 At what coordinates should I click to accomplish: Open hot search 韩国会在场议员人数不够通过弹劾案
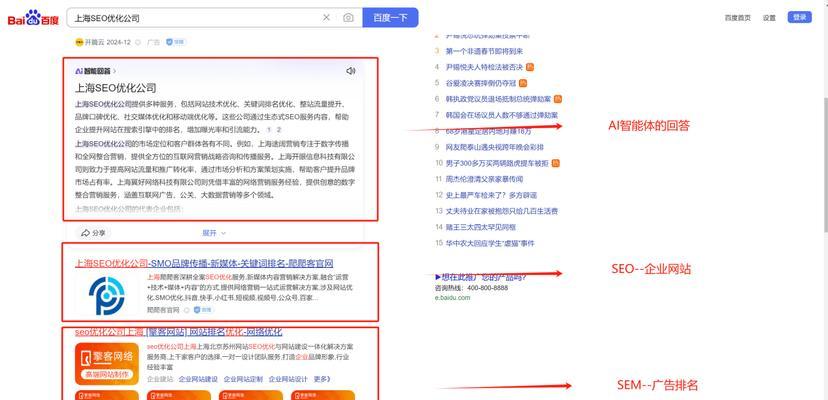pos(502,115)
